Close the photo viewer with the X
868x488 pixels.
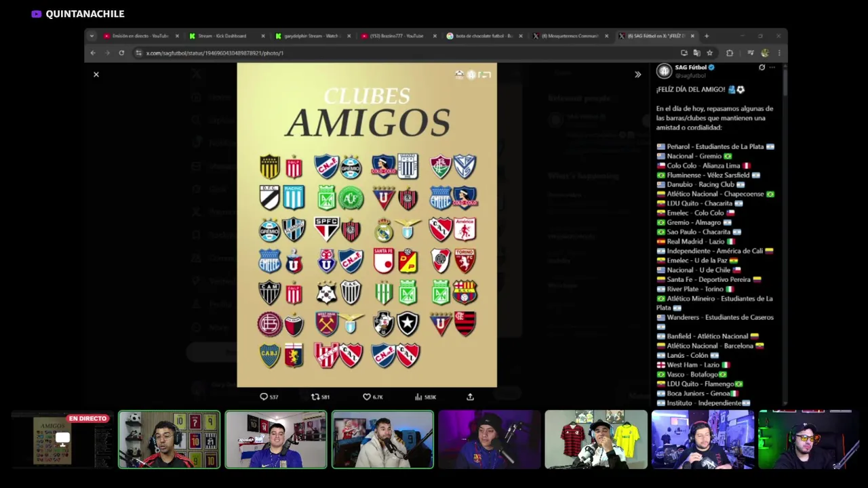pos(96,75)
